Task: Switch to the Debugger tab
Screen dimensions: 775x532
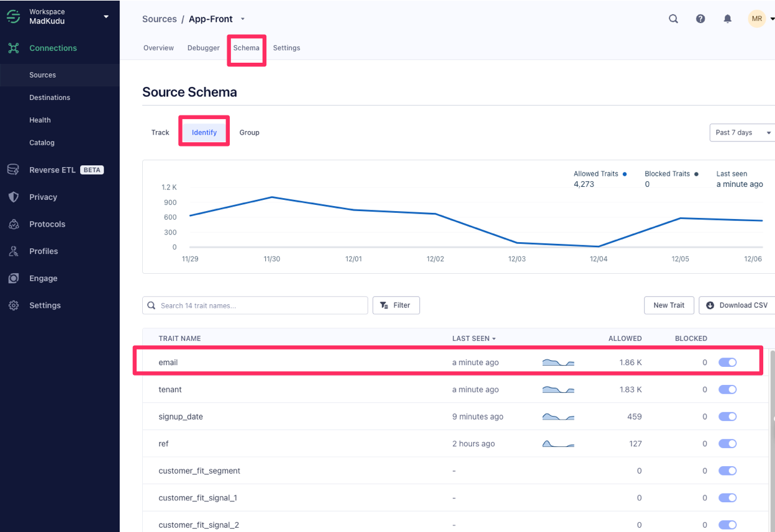Action: click(x=203, y=47)
